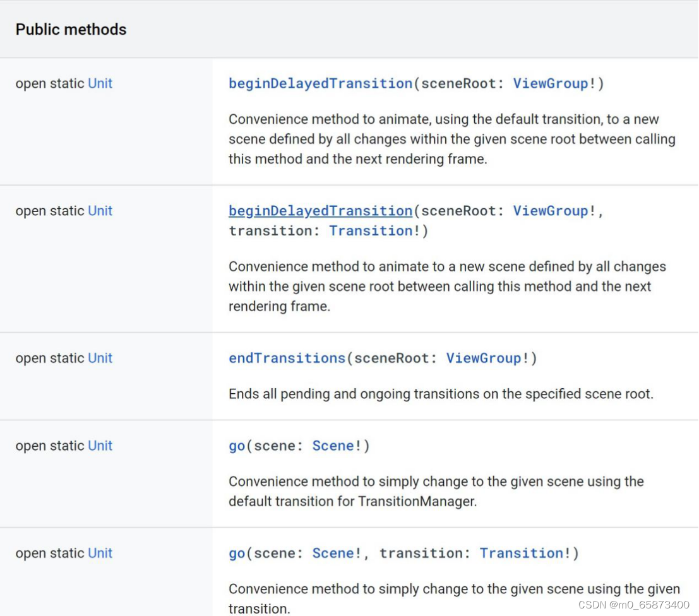Click Unit in the last go method row
Viewport: 699px width, 616px height.
[x=100, y=553]
